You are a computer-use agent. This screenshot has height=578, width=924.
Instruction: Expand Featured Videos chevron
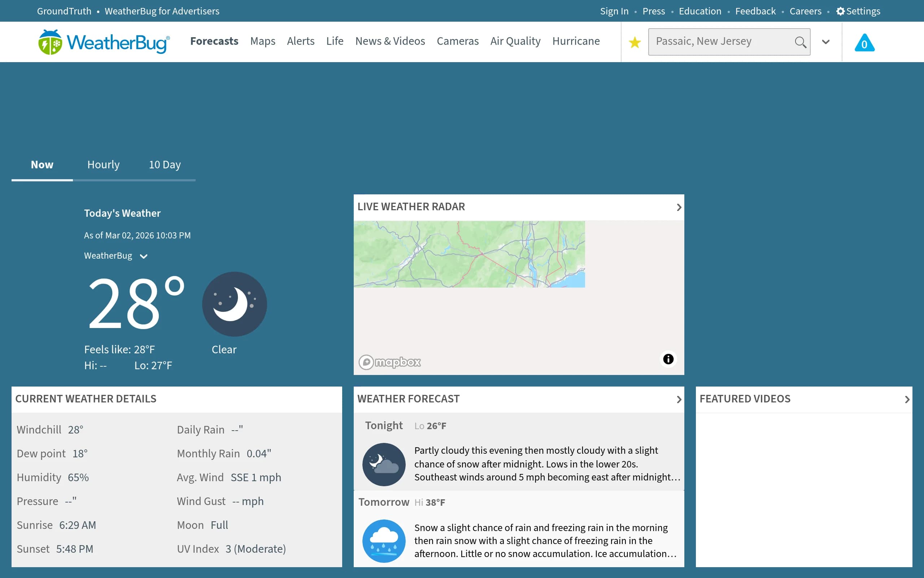[x=907, y=399]
